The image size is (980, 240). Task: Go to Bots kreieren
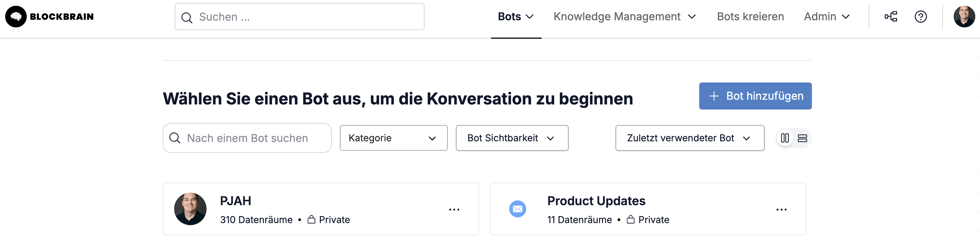point(750,16)
